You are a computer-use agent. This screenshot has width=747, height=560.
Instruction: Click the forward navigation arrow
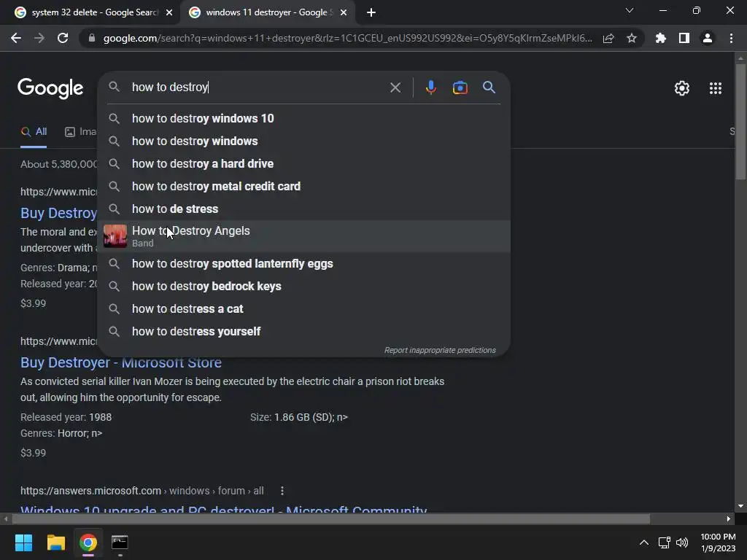39,38
